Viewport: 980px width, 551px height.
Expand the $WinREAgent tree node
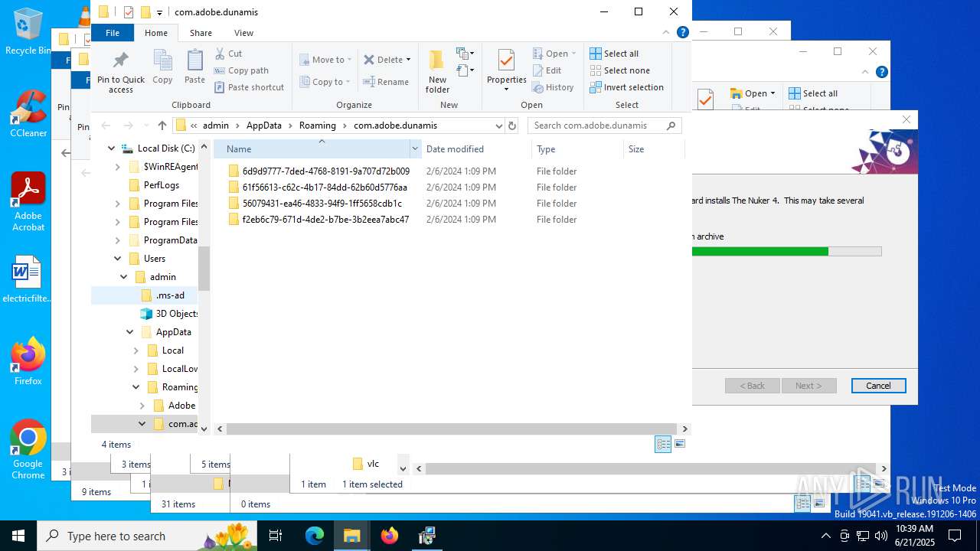(118, 167)
